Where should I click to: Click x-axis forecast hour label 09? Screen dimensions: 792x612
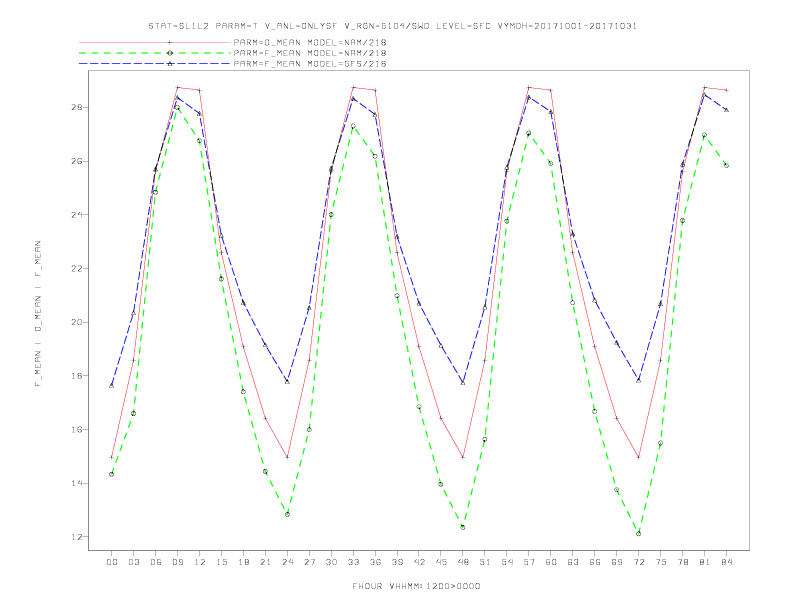[x=177, y=562]
